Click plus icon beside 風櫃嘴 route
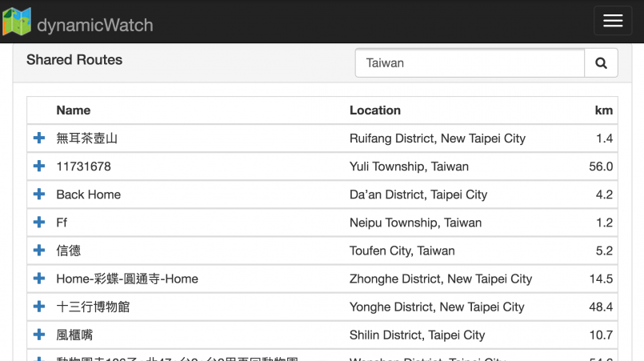This screenshot has width=644, height=361. pyautogui.click(x=38, y=335)
